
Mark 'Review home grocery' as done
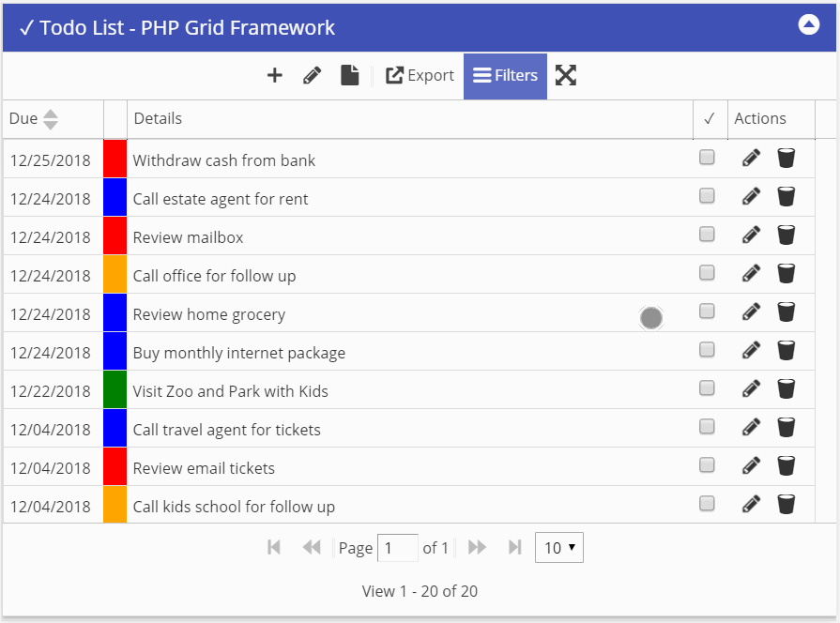707,311
